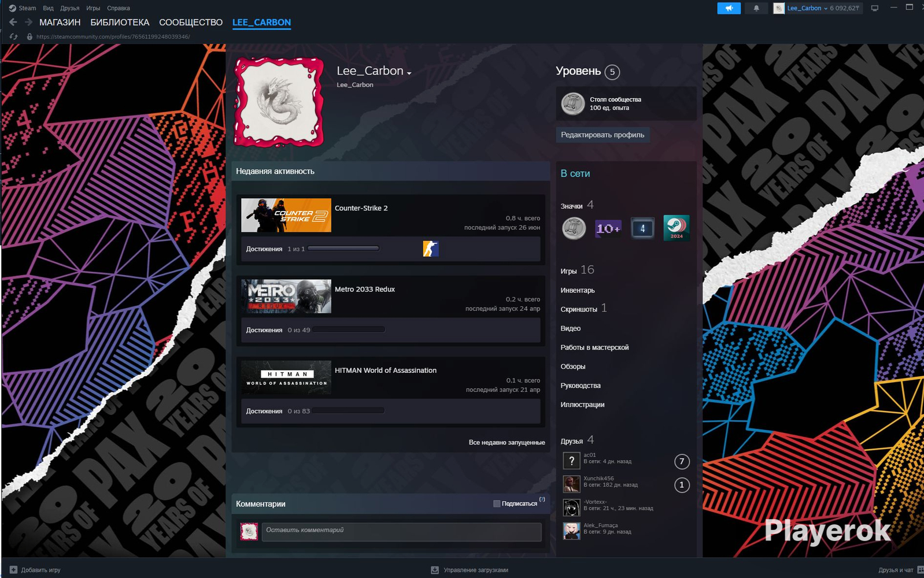Open notifications with the bell icon
The height and width of the screenshot is (578, 924).
pos(756,8)
